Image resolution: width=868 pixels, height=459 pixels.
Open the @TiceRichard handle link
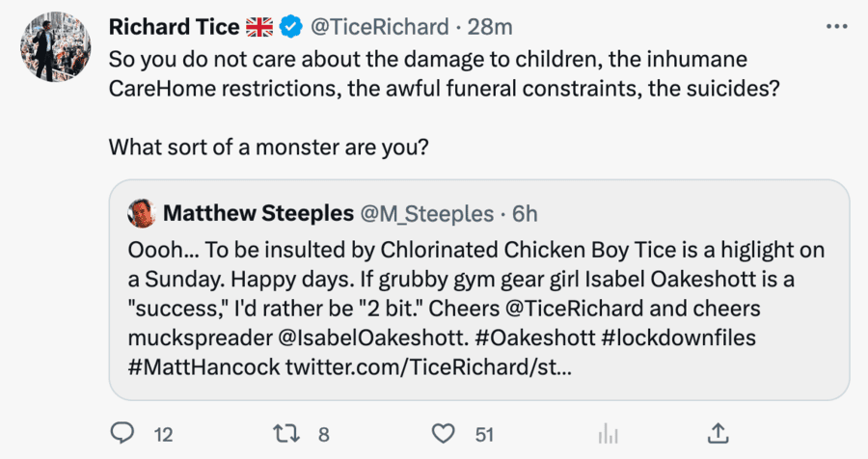point(378,27)
